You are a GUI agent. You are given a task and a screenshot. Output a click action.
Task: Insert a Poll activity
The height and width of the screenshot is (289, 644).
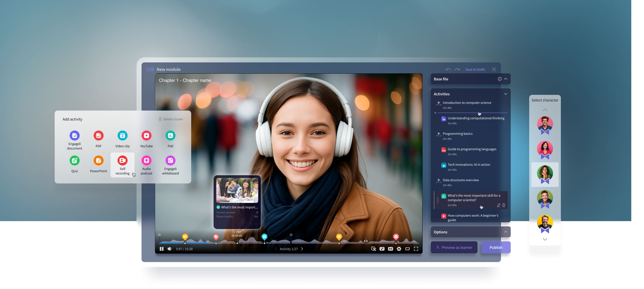click(170, 136)
